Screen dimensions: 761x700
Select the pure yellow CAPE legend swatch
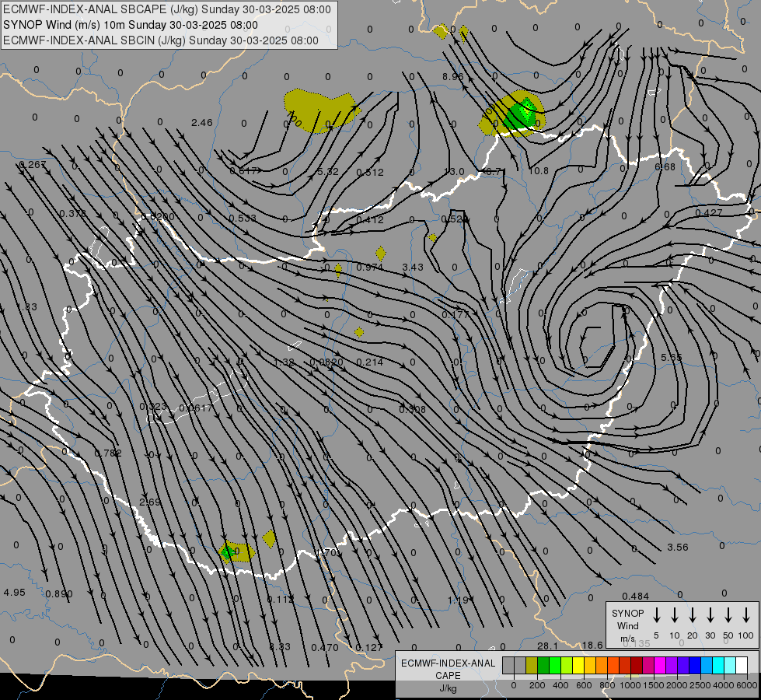(578, 666)
